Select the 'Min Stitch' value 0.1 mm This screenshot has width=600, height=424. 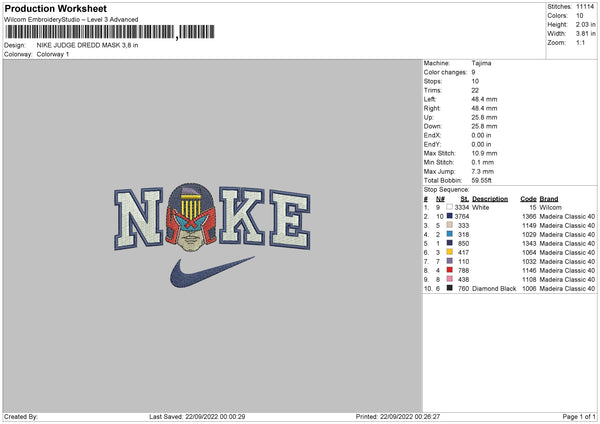[x=482, y=162]
